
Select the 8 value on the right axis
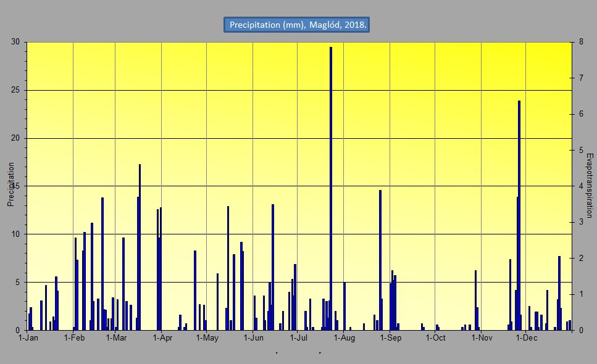(575, 42)
